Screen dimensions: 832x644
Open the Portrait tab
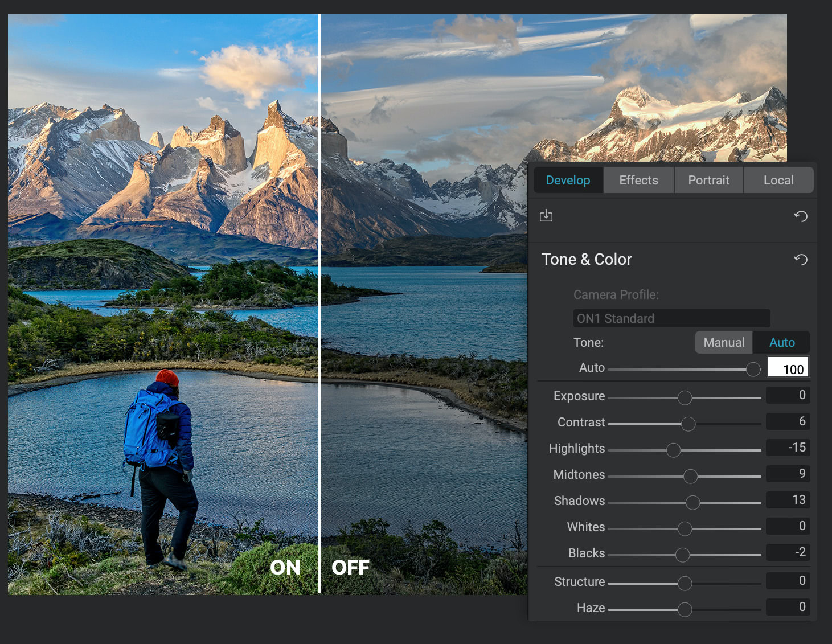pos(708,180)
